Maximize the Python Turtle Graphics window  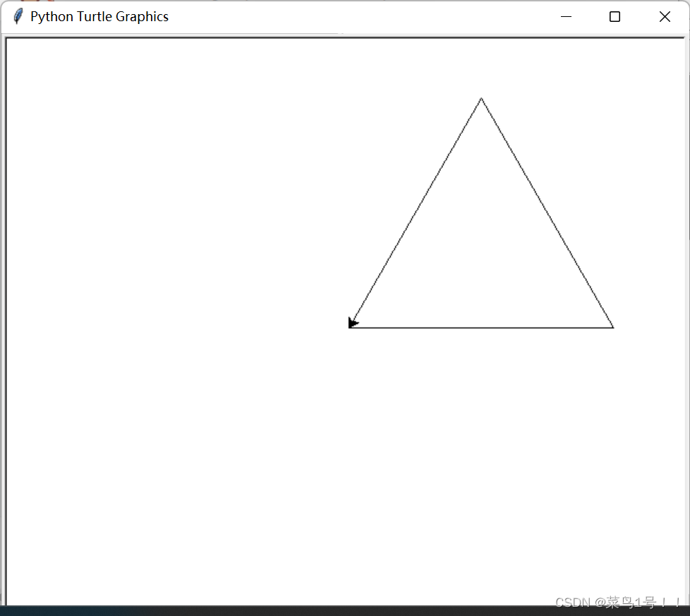[x=615, y=17]
